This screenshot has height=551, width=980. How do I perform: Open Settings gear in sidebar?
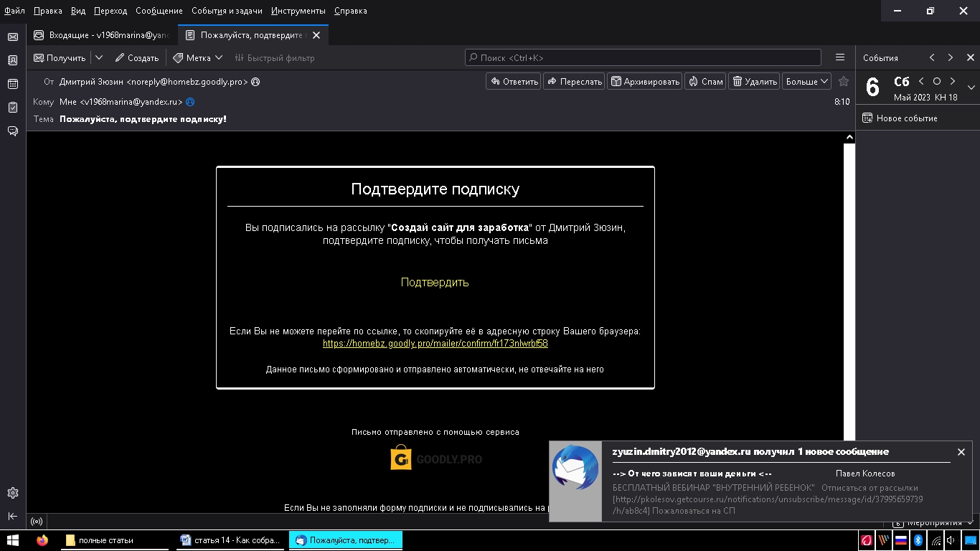point(12,493)
